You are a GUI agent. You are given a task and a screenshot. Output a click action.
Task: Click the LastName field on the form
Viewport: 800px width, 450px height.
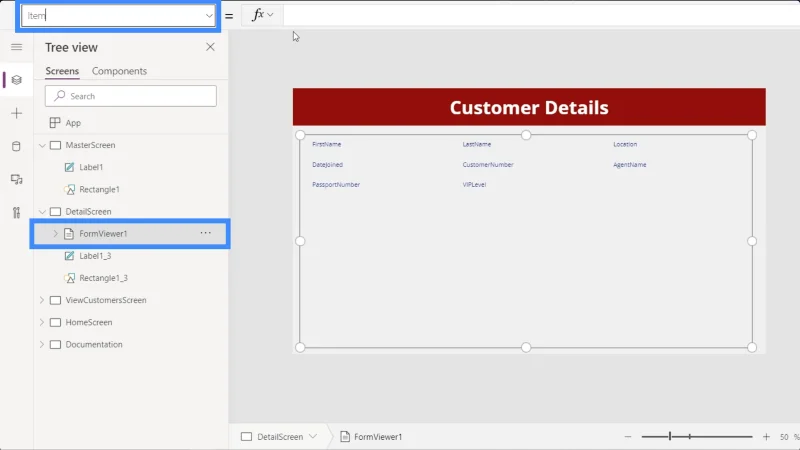click(x=477, y=144)
